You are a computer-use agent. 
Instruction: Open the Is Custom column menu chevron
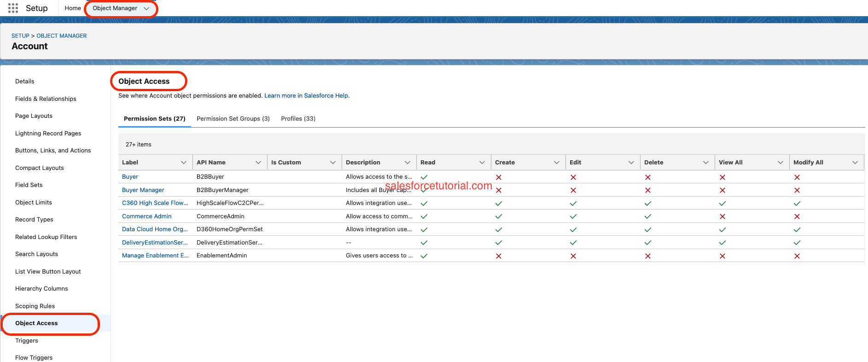(333, 163)
